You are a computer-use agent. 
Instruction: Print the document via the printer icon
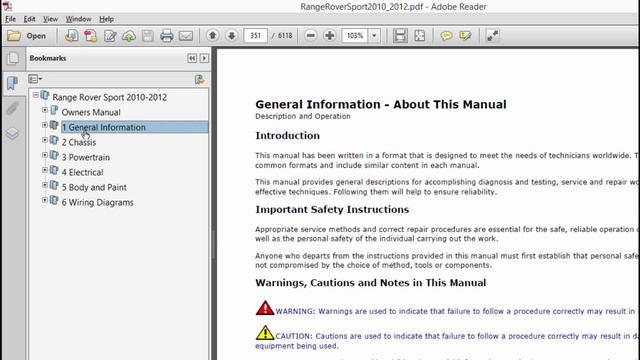(x=167, y=36)
